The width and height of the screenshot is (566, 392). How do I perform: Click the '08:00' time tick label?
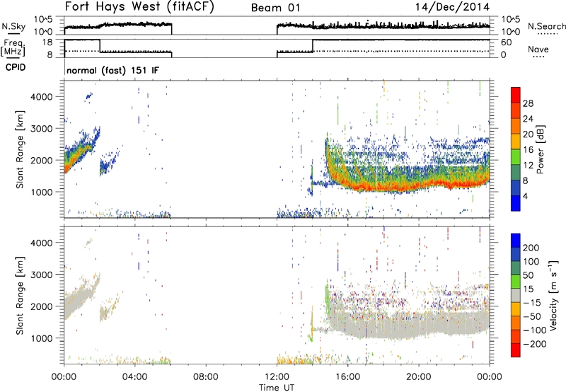206,377
